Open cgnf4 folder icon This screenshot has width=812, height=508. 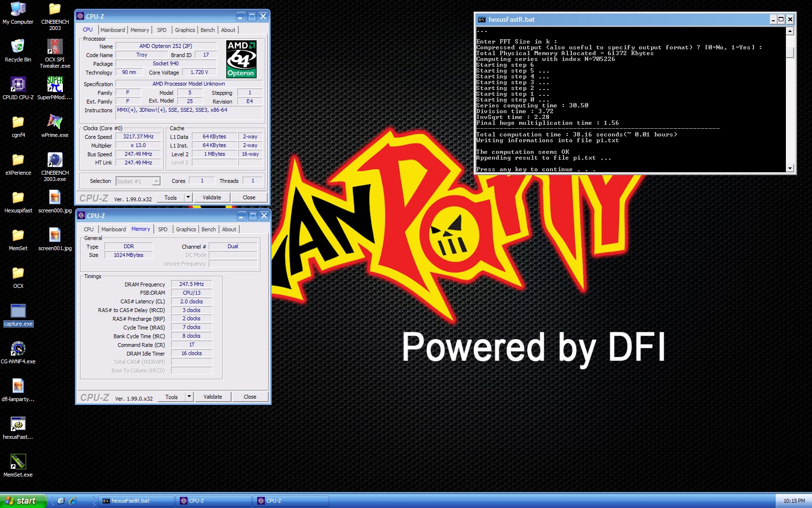[18, 126]
